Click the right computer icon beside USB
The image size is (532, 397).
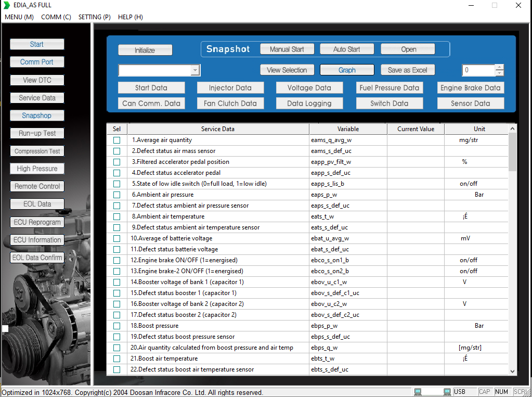tap(447, 392)
